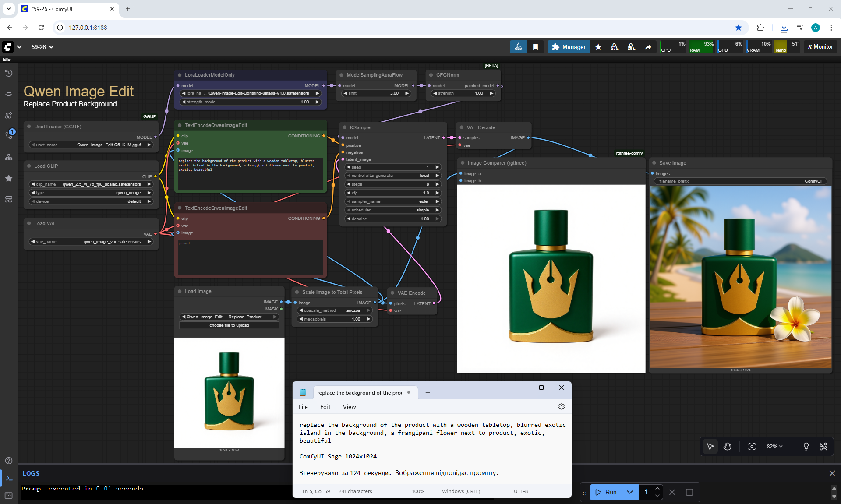The width and height of the screenshot is (841, 504).
Task: Click the choose file to upload button
Action: tap(229, 325)
